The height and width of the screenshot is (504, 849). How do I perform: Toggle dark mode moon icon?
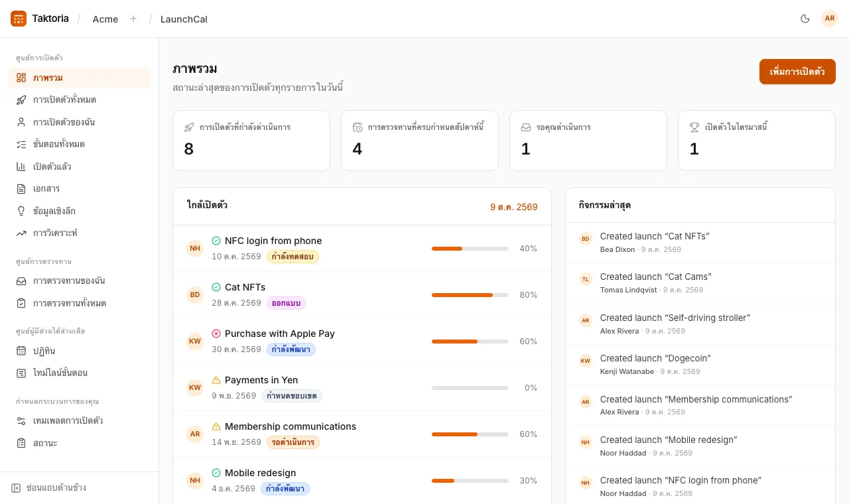pyautogui.click(x=805, y=19)
